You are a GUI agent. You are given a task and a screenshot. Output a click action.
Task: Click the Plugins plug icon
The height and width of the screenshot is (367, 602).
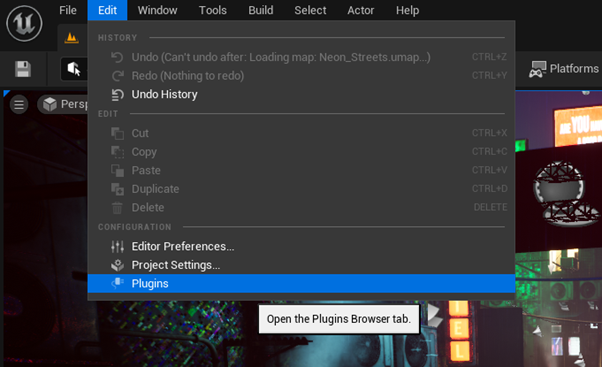click(117, 283)
